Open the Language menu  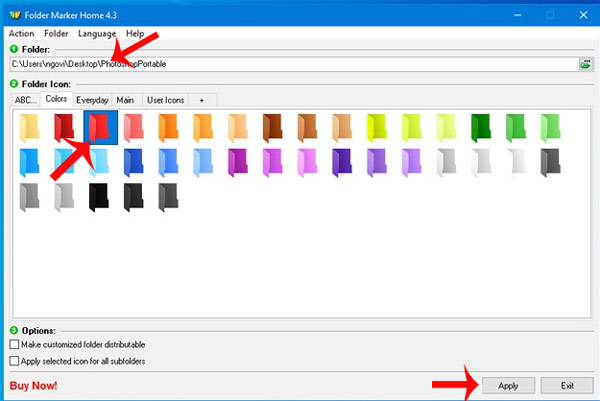coord(97,34)
